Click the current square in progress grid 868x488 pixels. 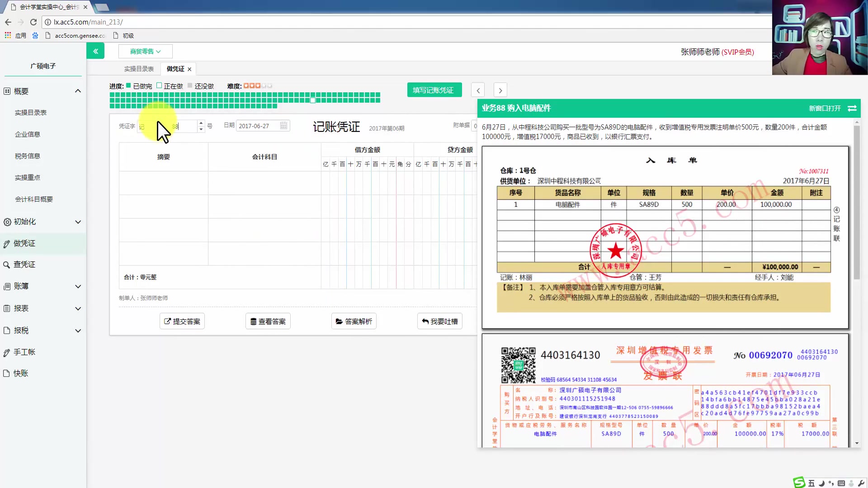tap(313, 100)
